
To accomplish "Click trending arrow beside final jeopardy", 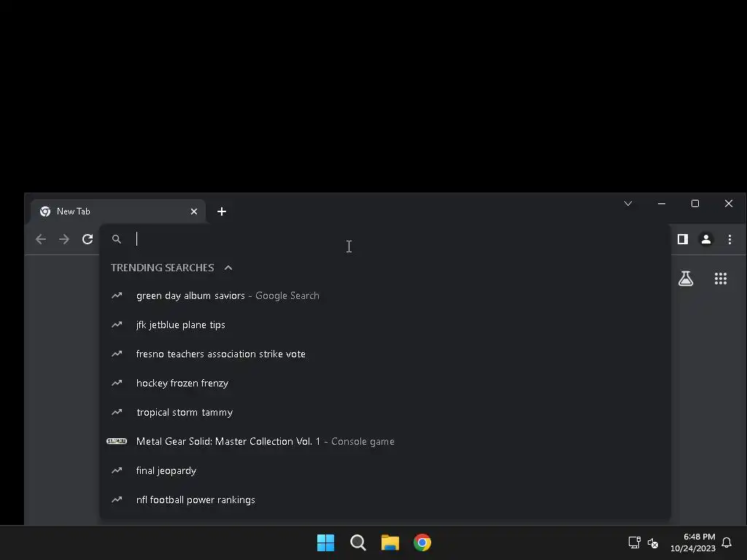I will (x=117, y=470).
